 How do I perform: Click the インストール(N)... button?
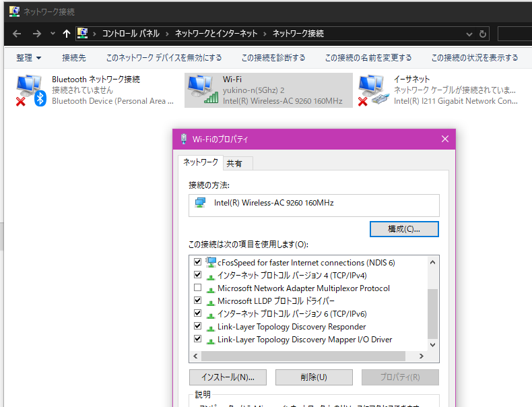click(x=228, y=377)
